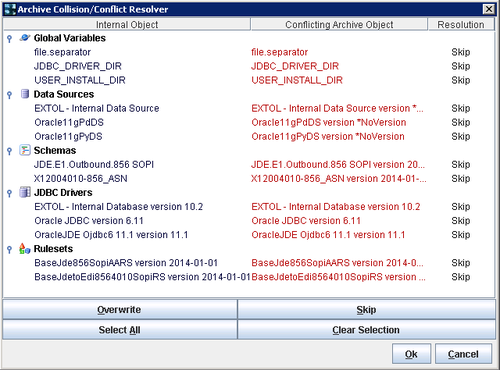The width and height of the screenshot is (500, 370).
Task: Select internal EXTOL - Internal Database version 10.2
Action: pos(118,207)
